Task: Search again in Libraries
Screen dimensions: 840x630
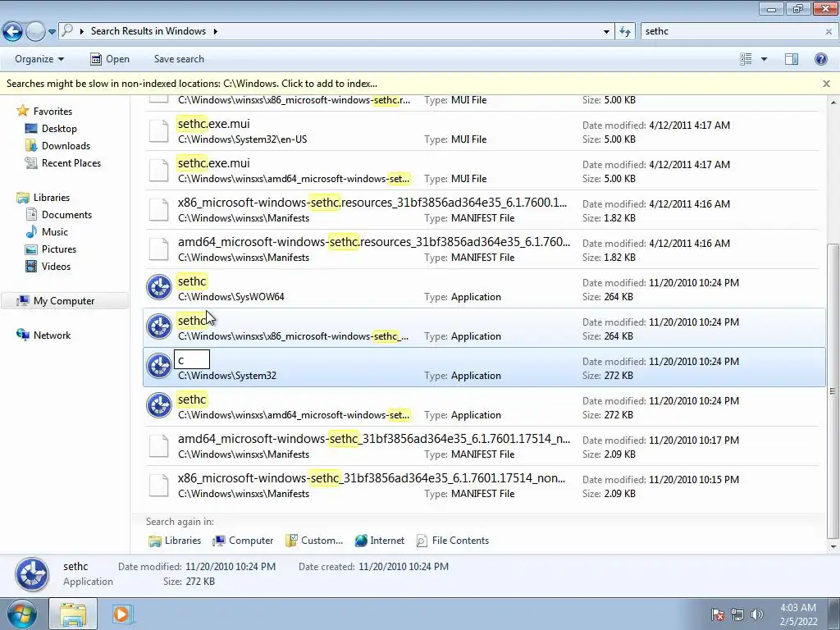Action: [x=175, y=541]
